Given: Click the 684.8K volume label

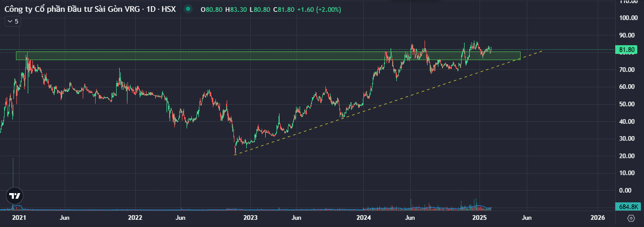Looking at the screenshot, I should coord(628,206).
